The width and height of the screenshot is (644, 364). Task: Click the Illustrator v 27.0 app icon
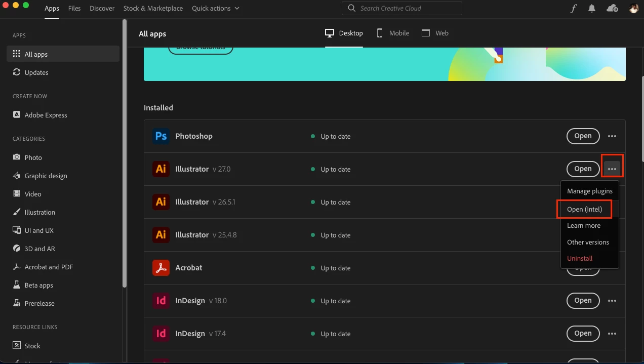coord(161,169)
